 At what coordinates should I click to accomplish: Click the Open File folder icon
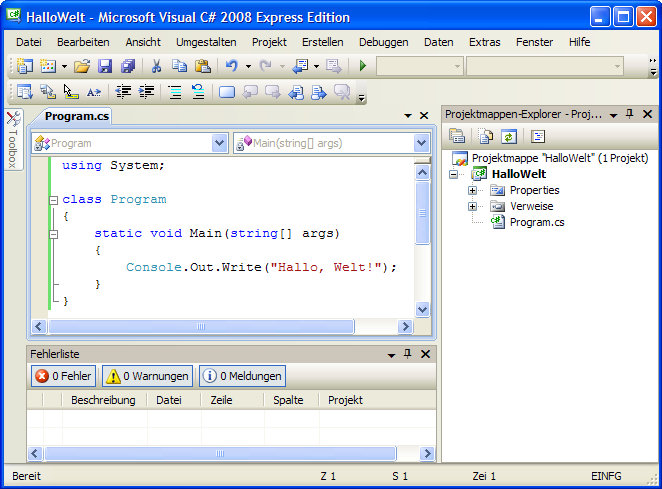click(x=82, y=66)
